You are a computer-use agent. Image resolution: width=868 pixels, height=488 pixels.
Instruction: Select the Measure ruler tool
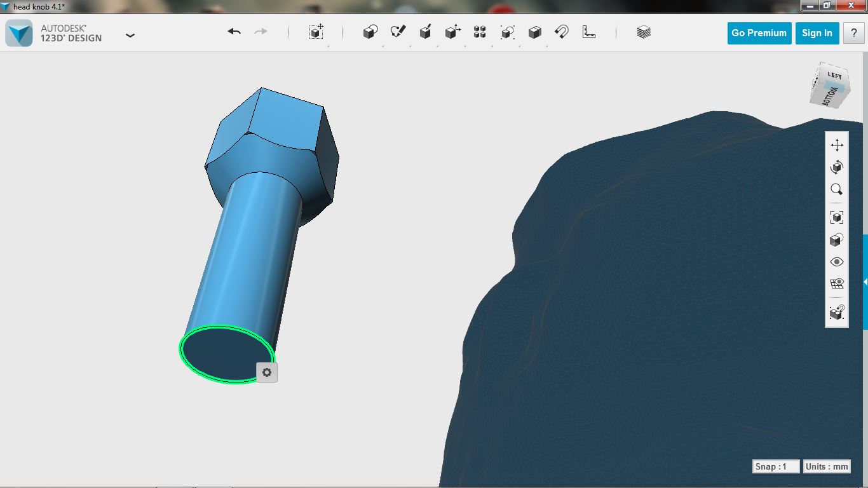[x=589, y=32]
